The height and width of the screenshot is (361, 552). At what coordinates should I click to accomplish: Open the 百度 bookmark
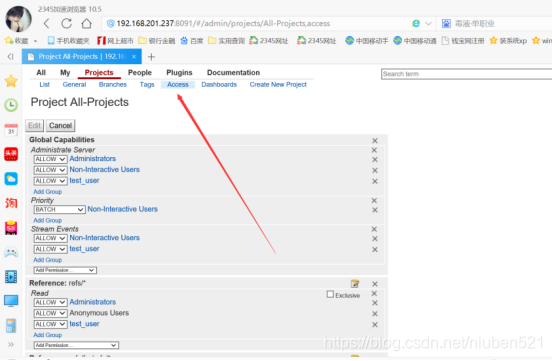[192, 41]
